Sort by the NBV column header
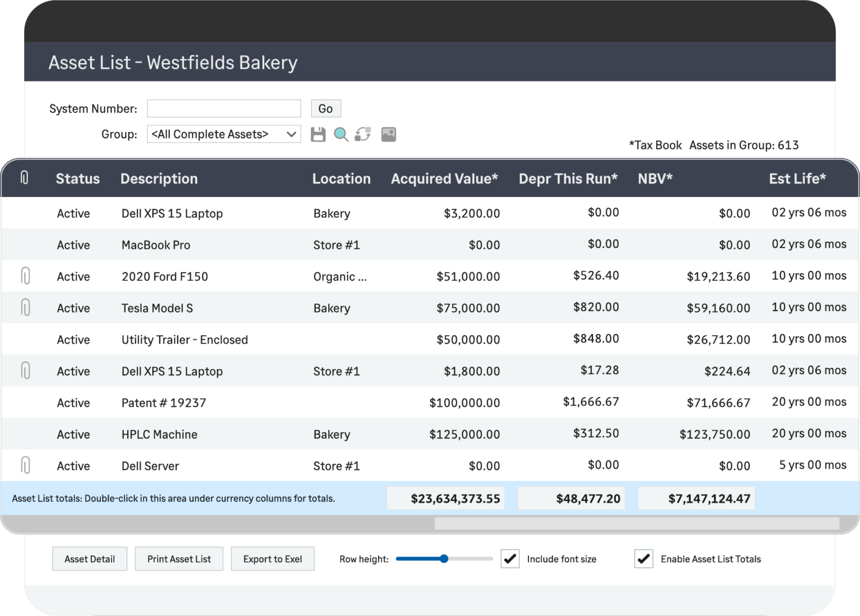 655,178
